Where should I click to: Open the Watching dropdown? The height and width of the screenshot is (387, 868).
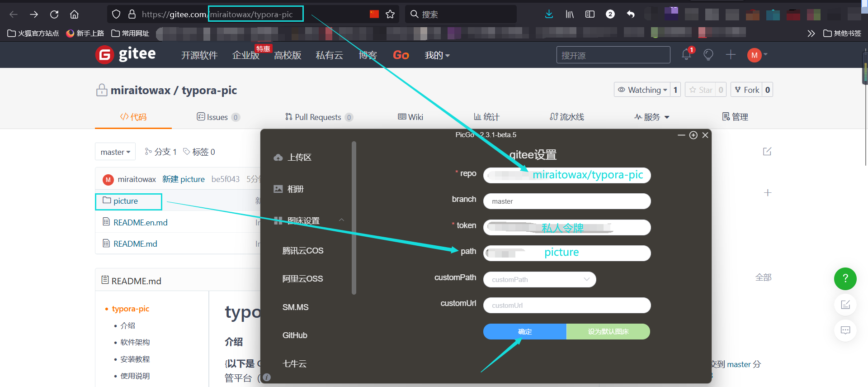point(642,90)
